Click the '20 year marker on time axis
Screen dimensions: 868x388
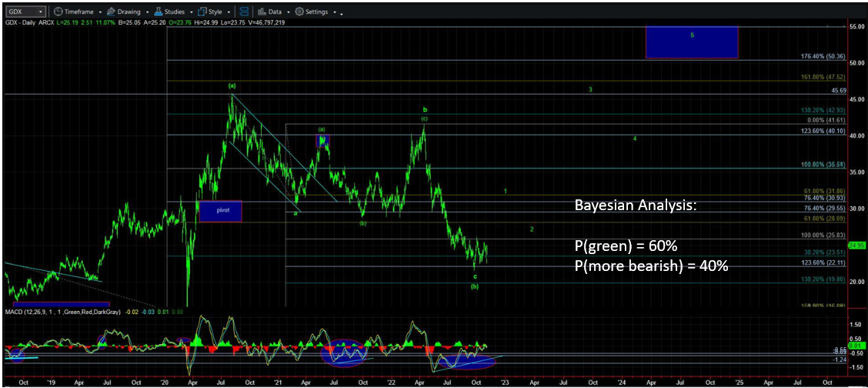(x=165, y=382)
